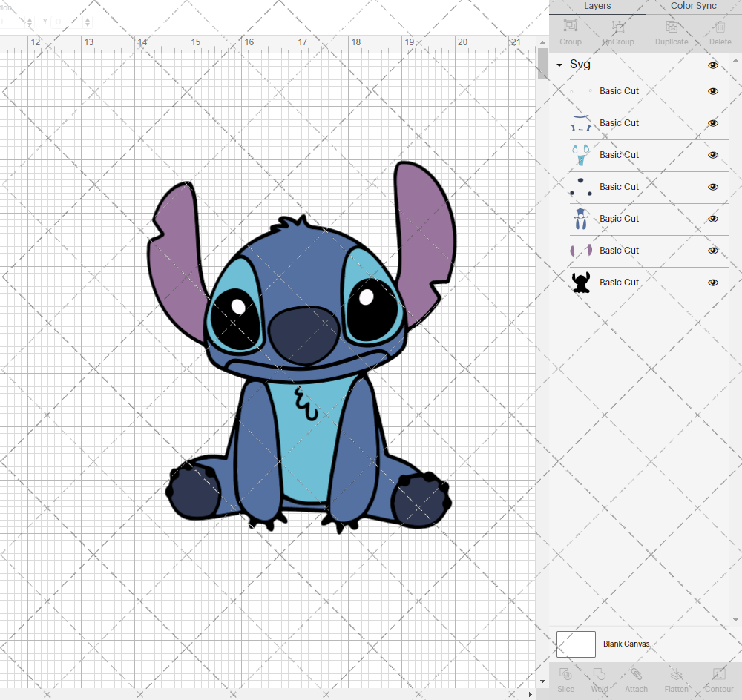Collapse the Svg layer group
Viewport: 742px width, 700px height.
(x=559, y=65)
